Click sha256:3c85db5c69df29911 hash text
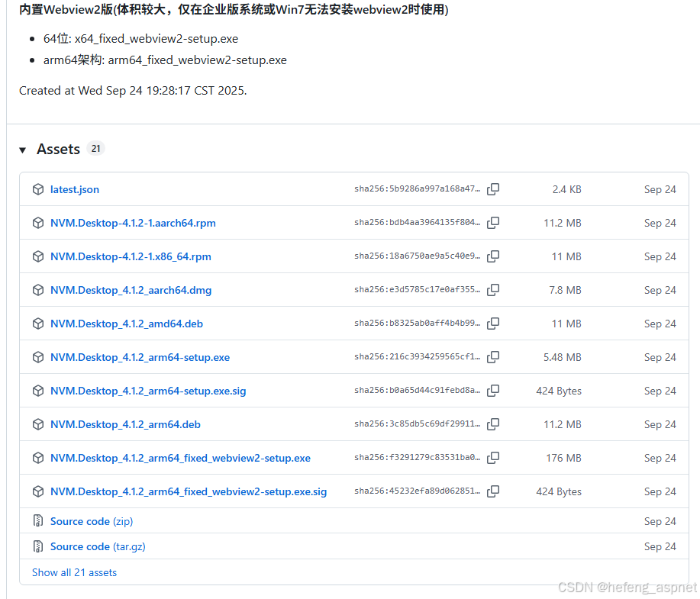 [418, 423]
